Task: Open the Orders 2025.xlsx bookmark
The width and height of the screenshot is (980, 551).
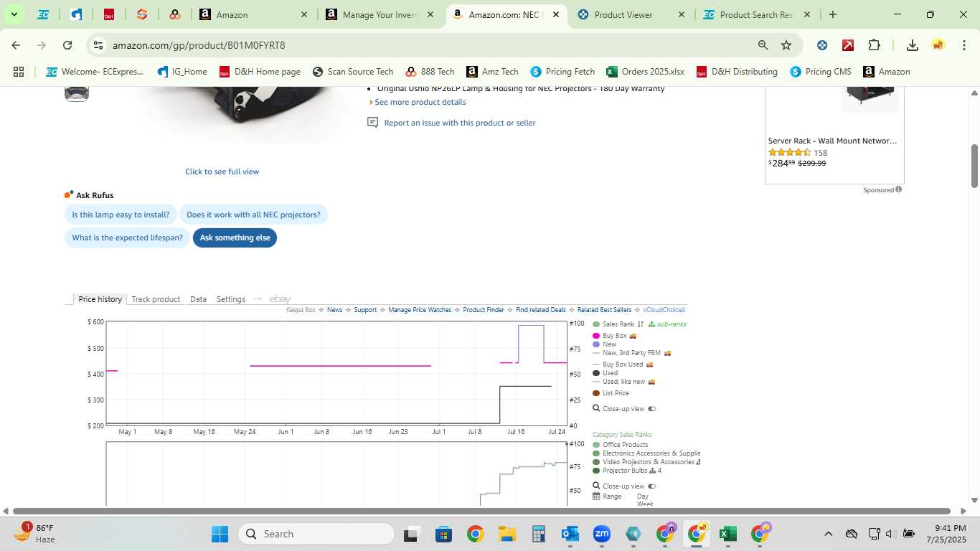Action: point(645,72)
